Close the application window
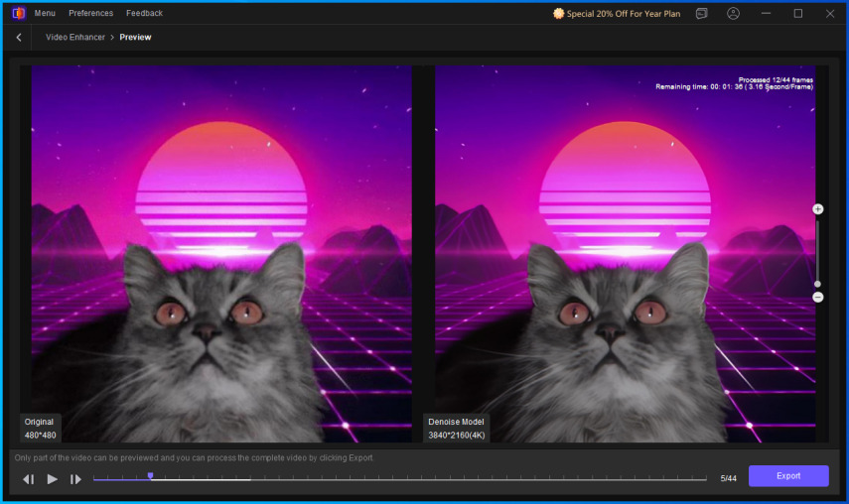This screenshot has height=504, width=849. coord(830,14)
